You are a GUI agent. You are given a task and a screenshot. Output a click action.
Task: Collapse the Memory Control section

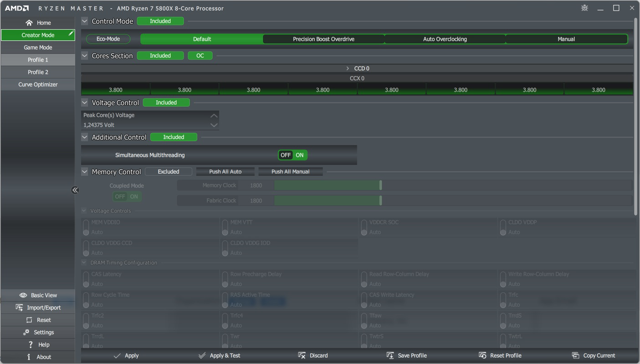[85, 172]
